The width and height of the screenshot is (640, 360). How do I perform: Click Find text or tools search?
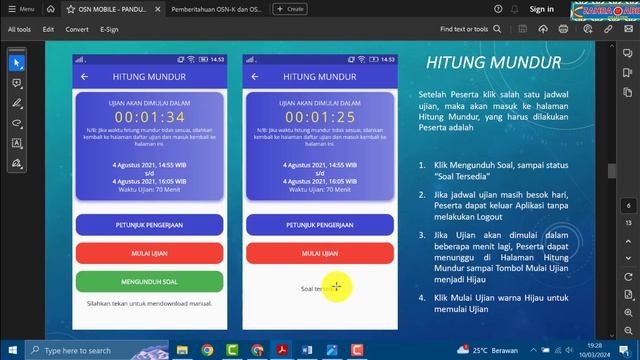[x=470, y=29]
